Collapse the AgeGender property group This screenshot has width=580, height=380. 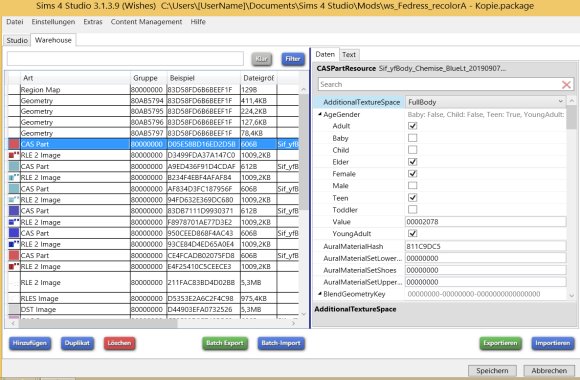[x=320, y=114]
